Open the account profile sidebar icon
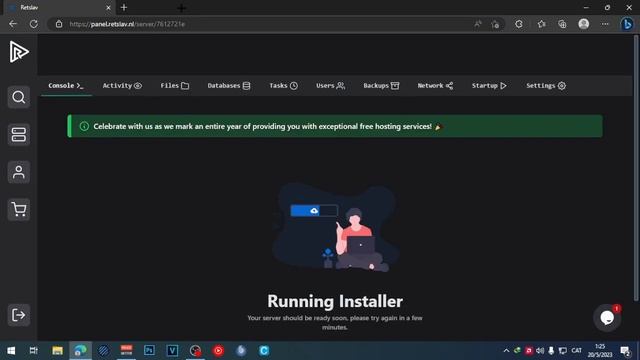 tap(18, 172)
